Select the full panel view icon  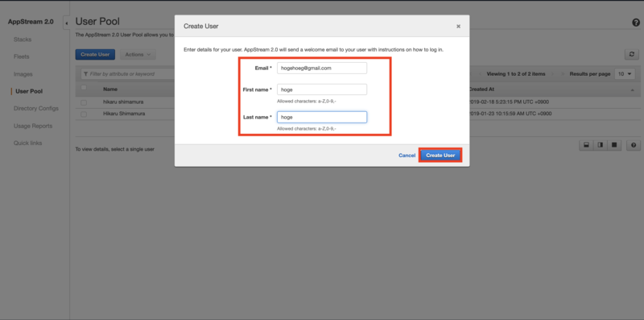(614, 145)
